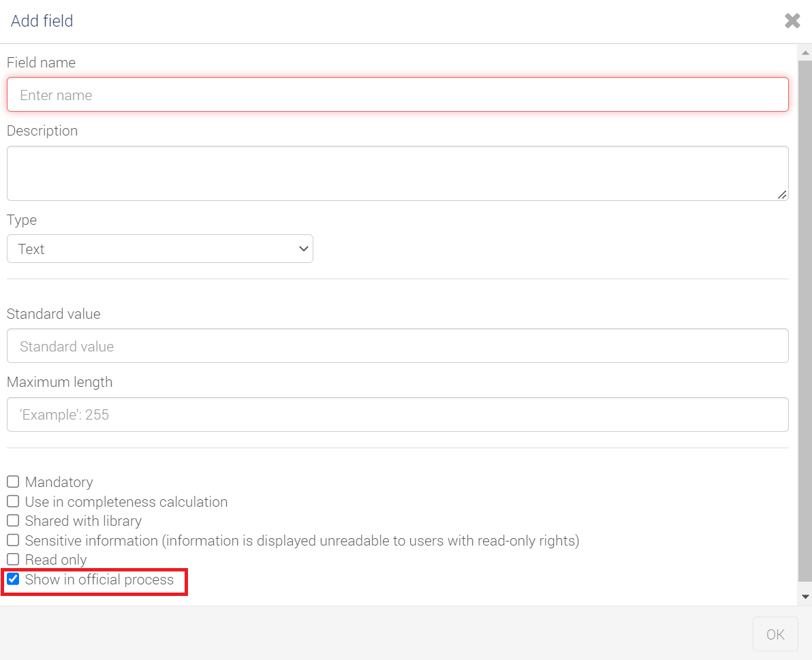This screenshot has height=660, width=812.
Task: Click the Description resize grip handle
Action: pyautogui.click(x=782, y=195)
